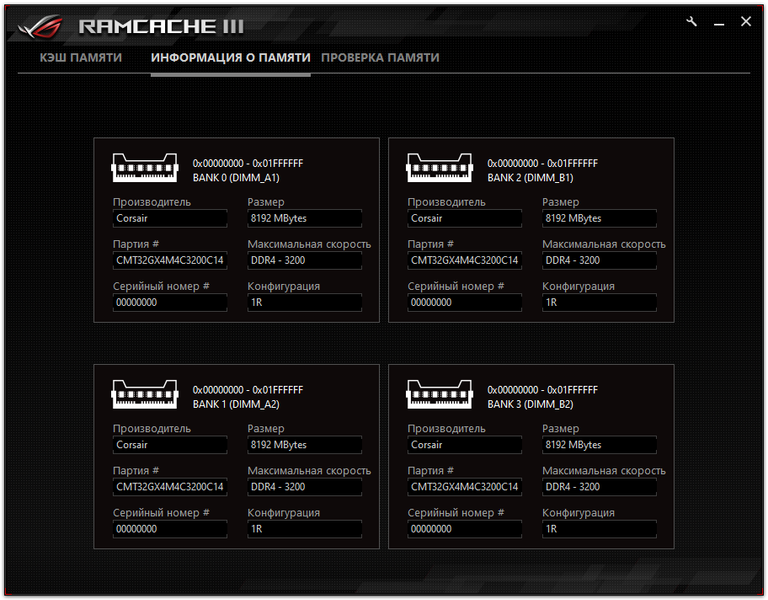The height and width of the screenshot is (600, 768).
Task: Click the size field in BANK 0 (DIMM_A1)
Action: point(305,218)
